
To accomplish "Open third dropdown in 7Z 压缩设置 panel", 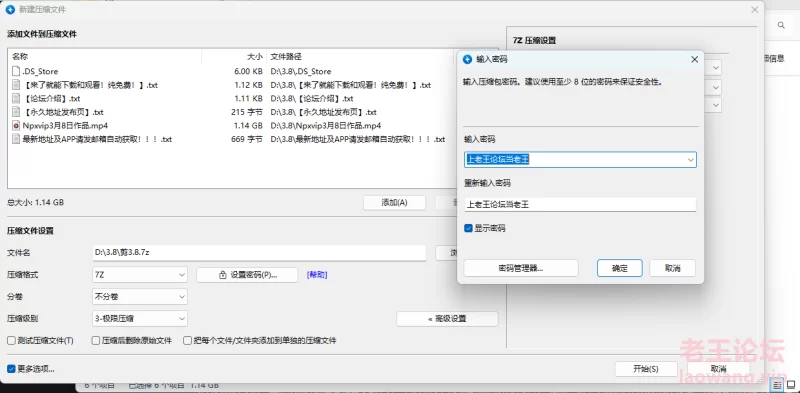I will click(716, 105).
